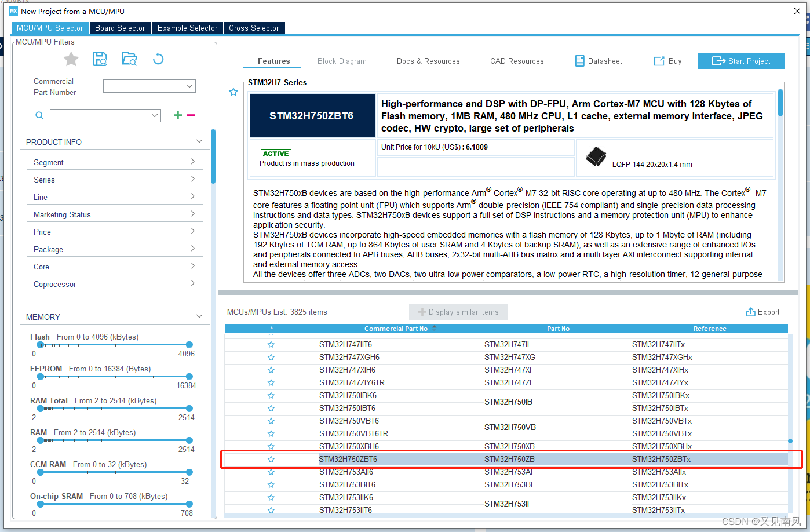
Task: Toggle favorite star for STM32H747XGH6
Action: click(271, 358)
